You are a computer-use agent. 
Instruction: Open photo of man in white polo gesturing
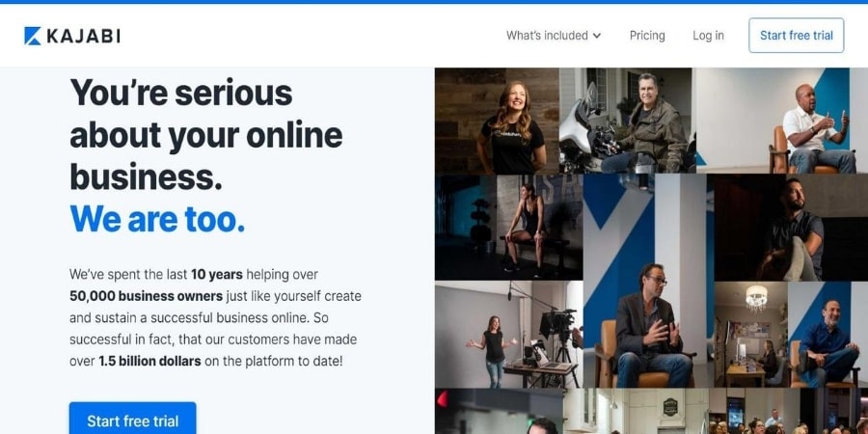781,121
